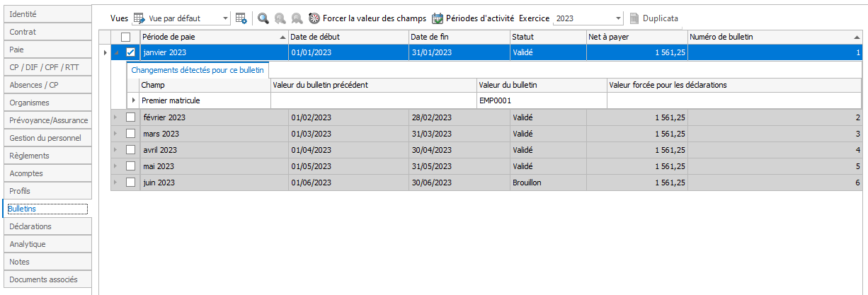The image size is (868, 295).
Task: Sort by Net à payer column header
Action: (636, 37)
